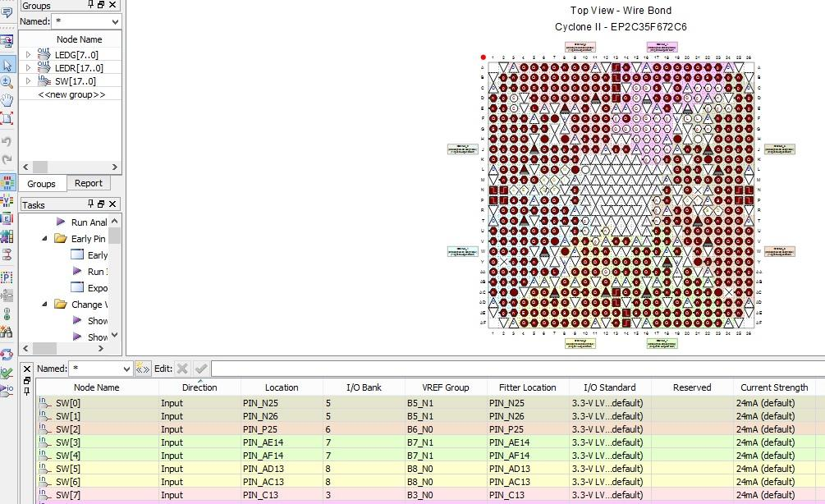Image resolution: width=825 pixels, height=504 pixels.
Task: Click the VREF Group column header
Action: [x=446, y=387]
